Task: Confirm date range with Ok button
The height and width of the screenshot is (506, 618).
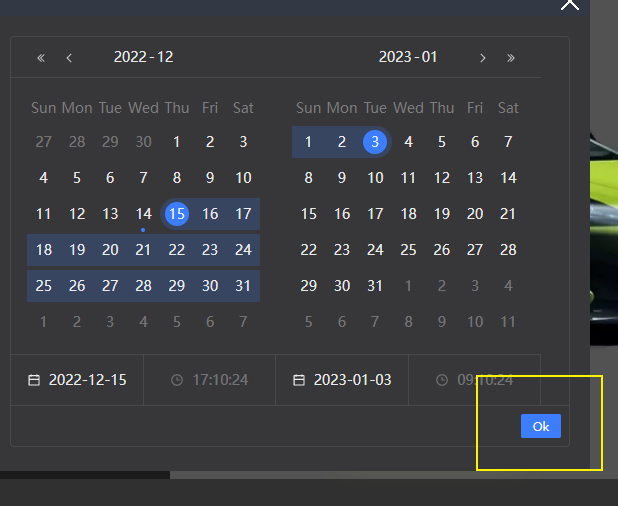Action: (x=541, y=426)
